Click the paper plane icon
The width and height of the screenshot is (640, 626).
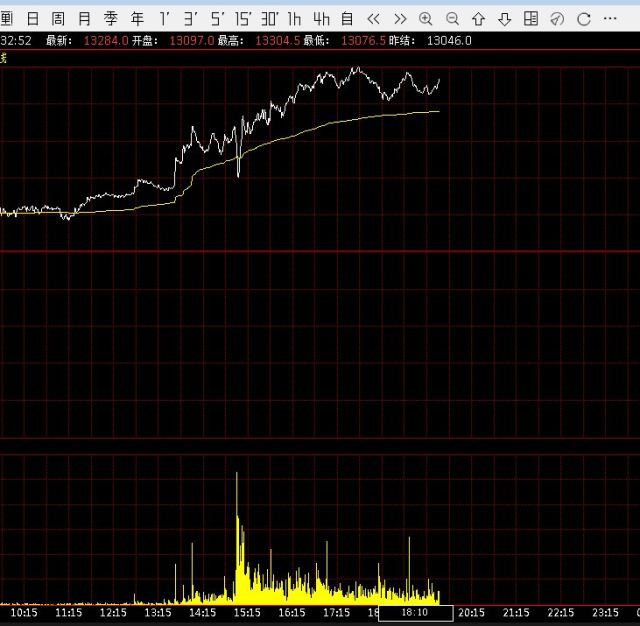pyautogui.click(x=557, y=19)
